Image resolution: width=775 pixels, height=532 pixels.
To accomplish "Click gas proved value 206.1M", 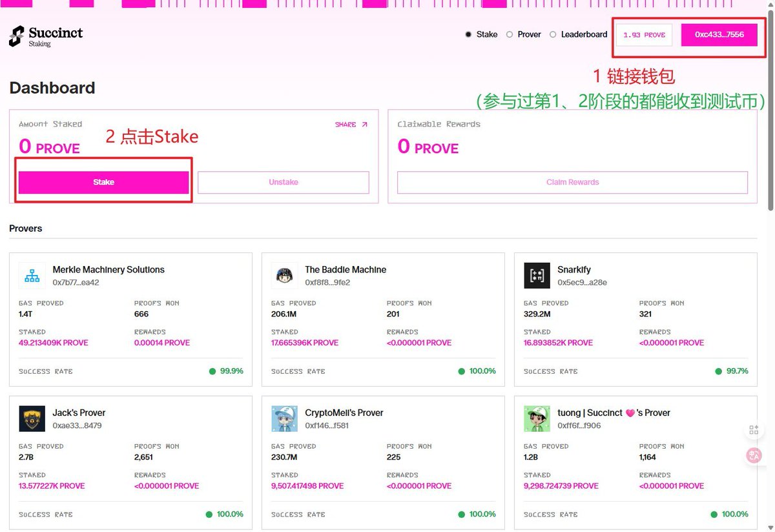I will pyautogui.click(x=285, y=314).
